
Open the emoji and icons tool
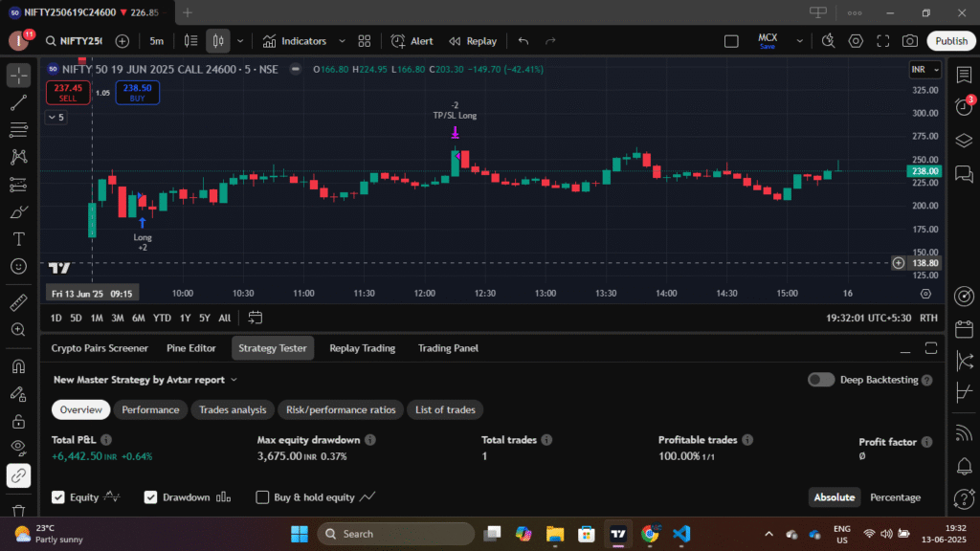click(19, 267)
